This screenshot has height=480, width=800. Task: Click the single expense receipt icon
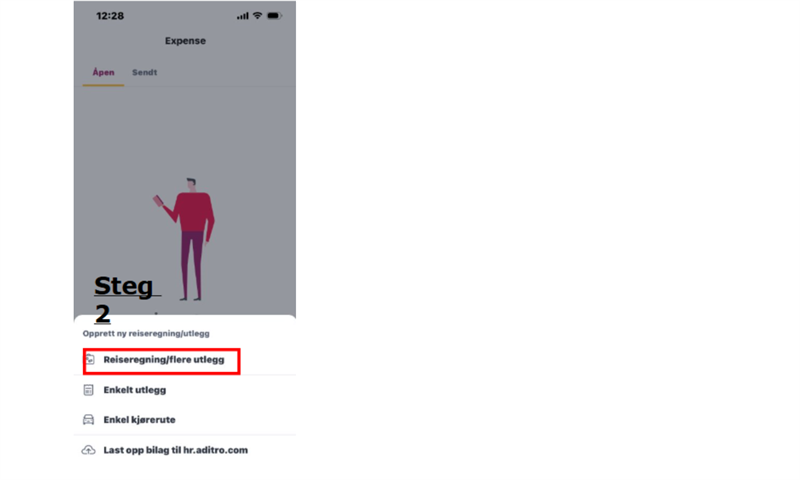(x=88, y=390)
